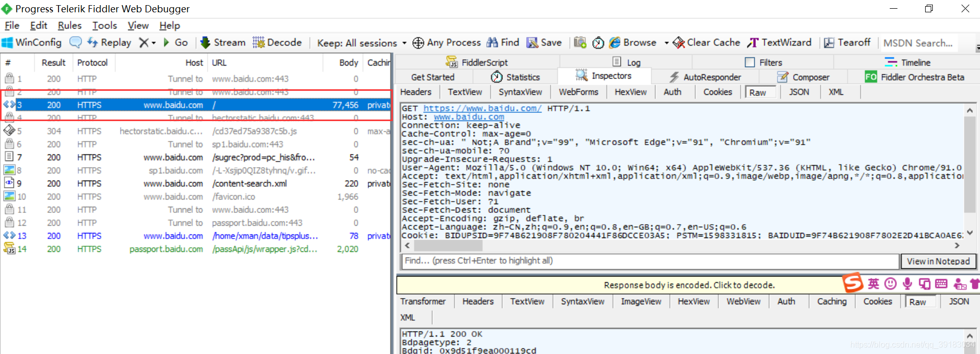This screenshot has height=354, width=980.
Task: Save sessions with Save button
Action: [x=544, y=43]
